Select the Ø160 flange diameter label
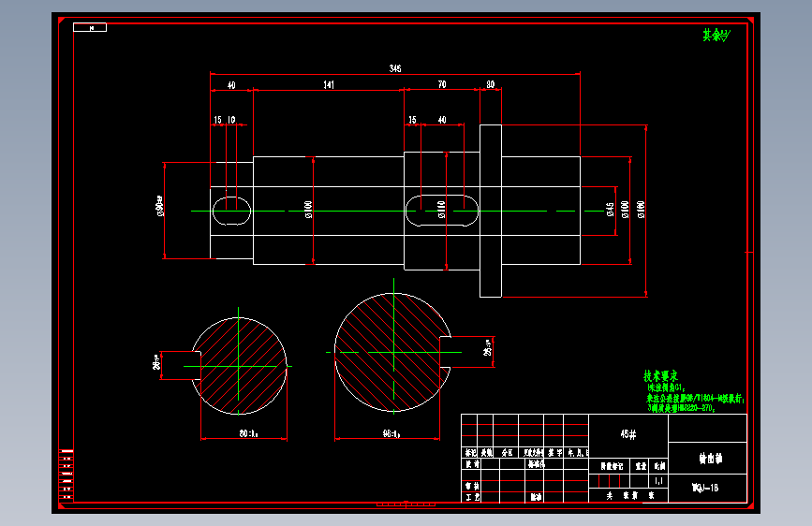The height and width of the screenshot is (526, 812). [x=642, y=209]
